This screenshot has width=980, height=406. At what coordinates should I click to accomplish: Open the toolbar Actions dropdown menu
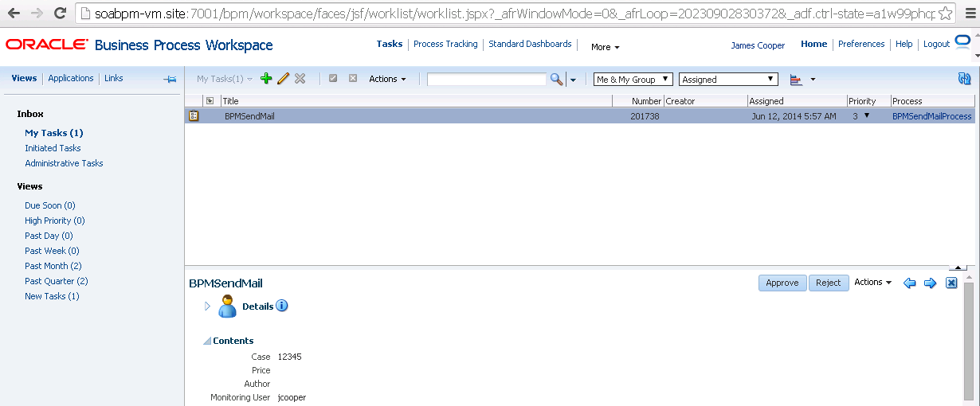pyautogui.click(x=387, y=79)
